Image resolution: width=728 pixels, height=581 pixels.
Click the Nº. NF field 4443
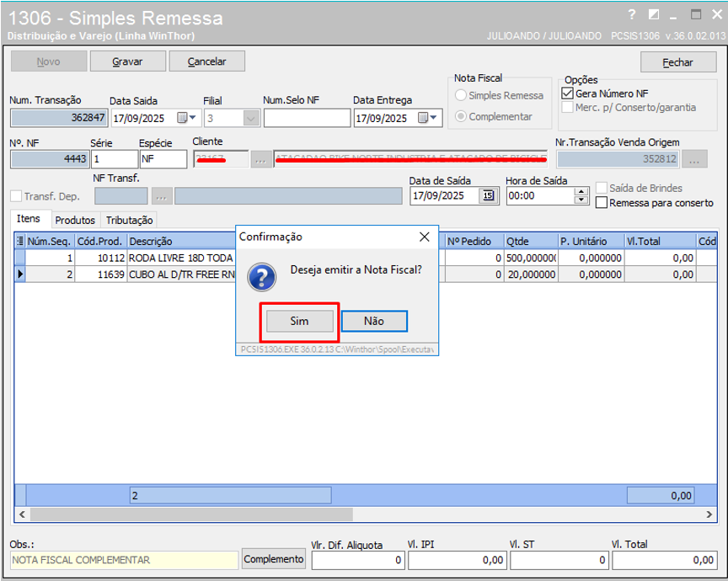[x=50, y=159]
